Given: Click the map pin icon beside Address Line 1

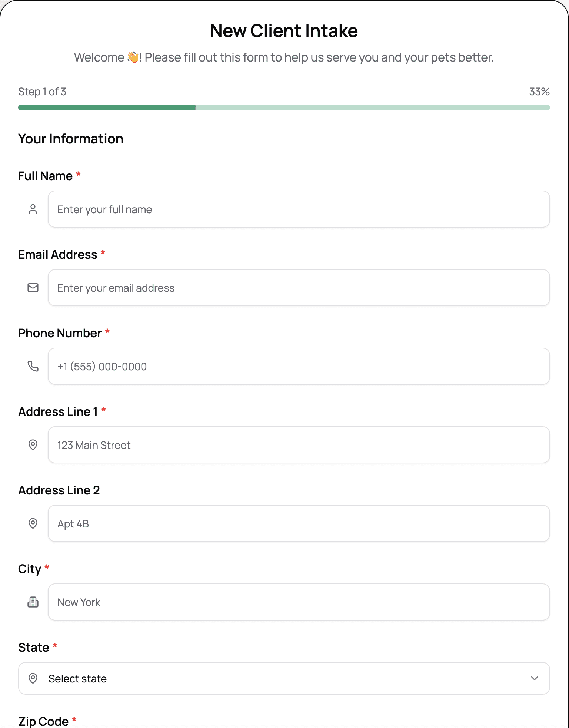Looking at the screenshot, I should [33, 445].
